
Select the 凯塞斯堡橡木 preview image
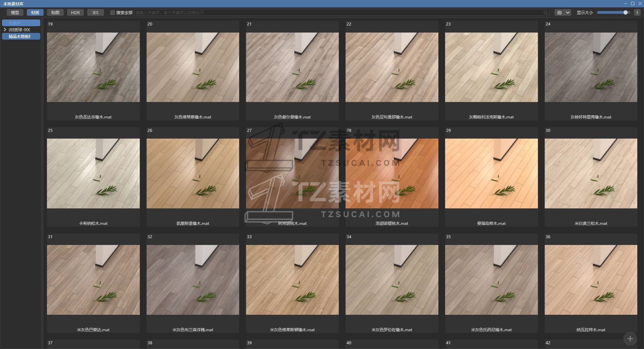click(193, 173)
